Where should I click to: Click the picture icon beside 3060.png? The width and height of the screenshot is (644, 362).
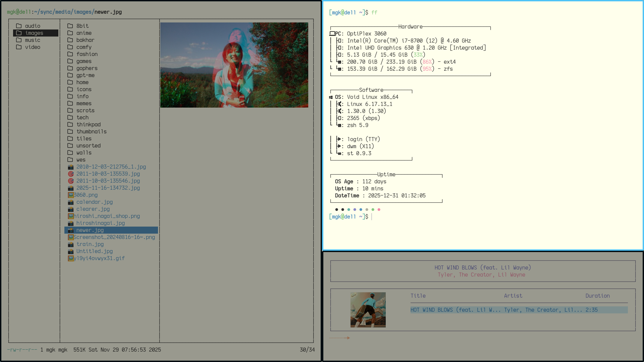point(70,195)
